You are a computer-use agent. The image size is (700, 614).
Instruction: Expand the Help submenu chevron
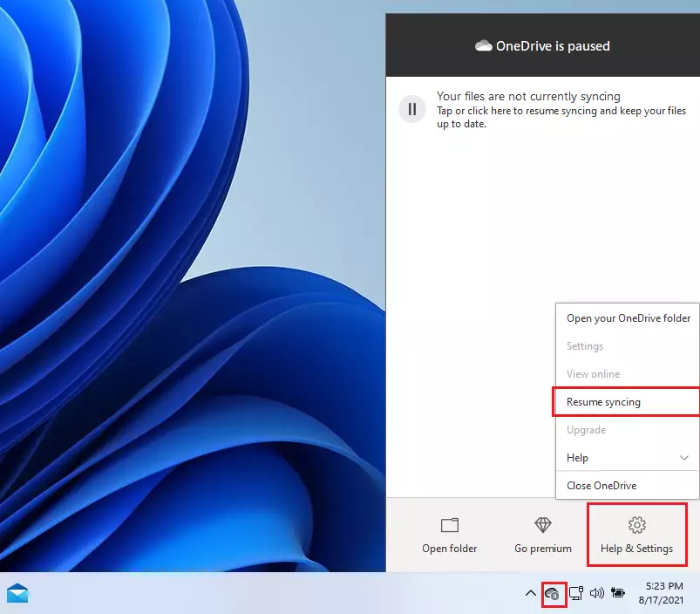(x=684, y=458)
